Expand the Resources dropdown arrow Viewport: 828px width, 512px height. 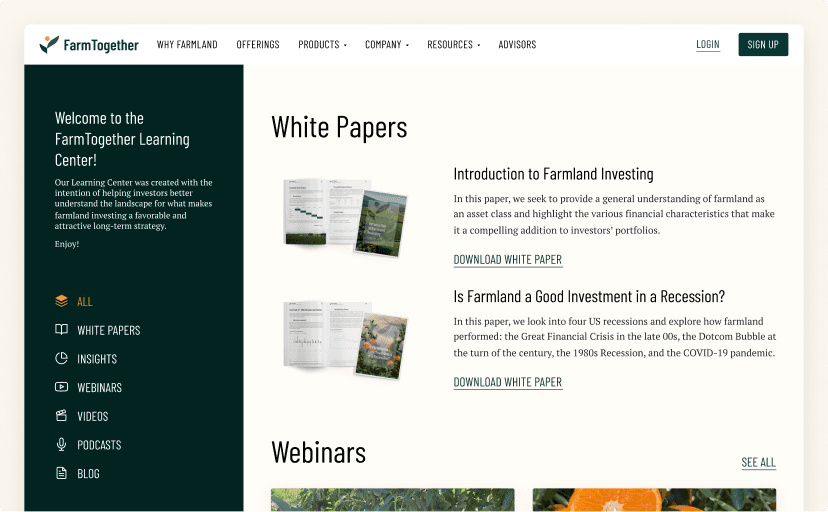tap(478, 45)
